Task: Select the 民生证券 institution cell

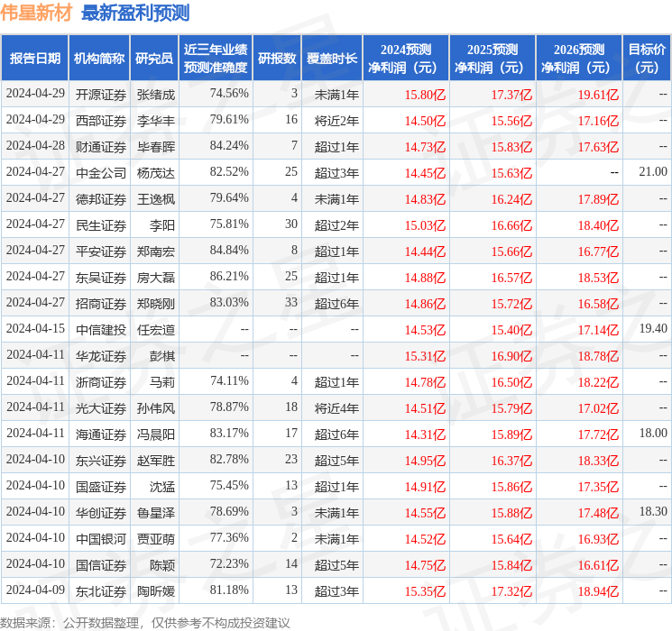Action: tap(101, 225)
